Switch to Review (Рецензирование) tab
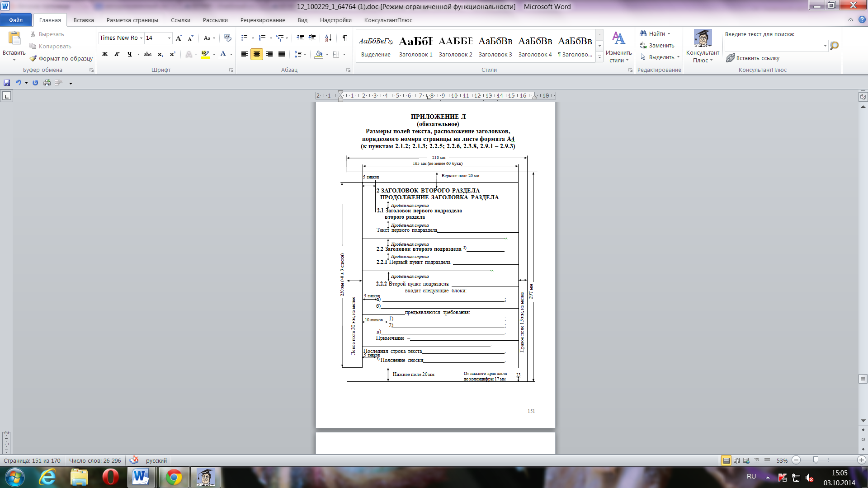Screen dimensions: 868x488 click(x=263, y=20)
